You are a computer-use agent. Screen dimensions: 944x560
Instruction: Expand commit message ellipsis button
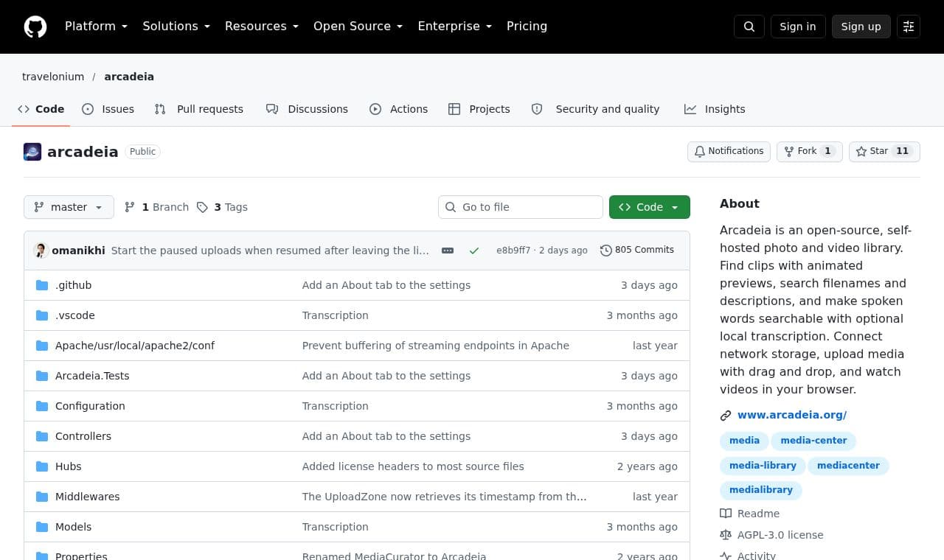coord(448,251)
